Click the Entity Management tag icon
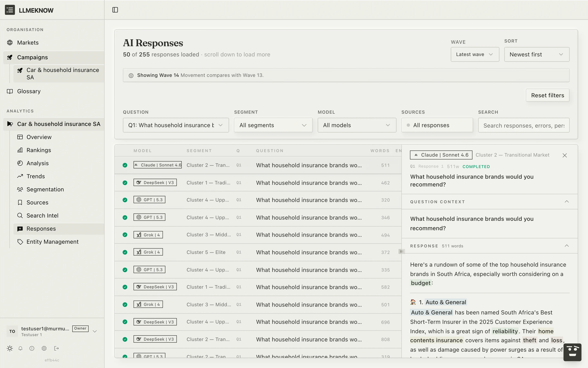Image resolution: width=588 pixels, height=368 pixels. pos(20,242)
